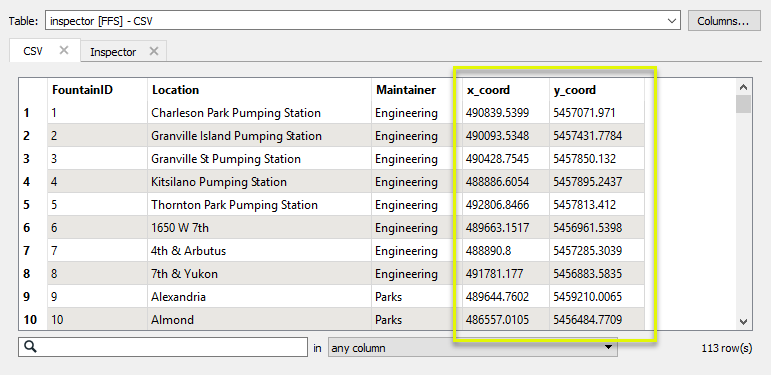Screen dimensions: 771x375
Task: Click the table search input field
Action: (163, 347)
